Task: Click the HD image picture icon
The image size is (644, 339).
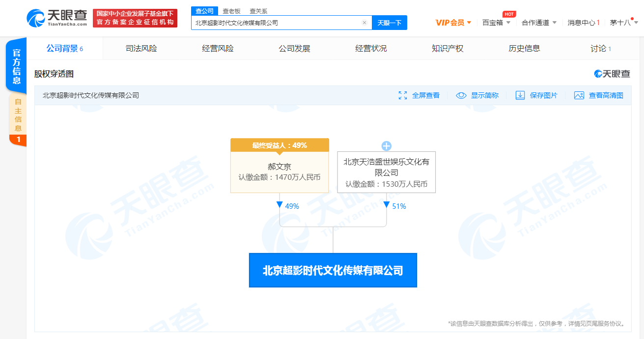Action: (x=579, y=95)
